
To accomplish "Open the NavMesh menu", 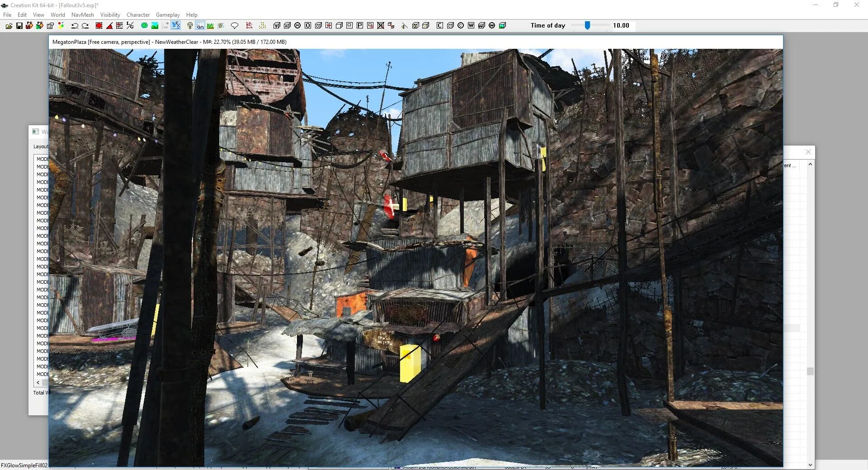I will pos(83,14).
